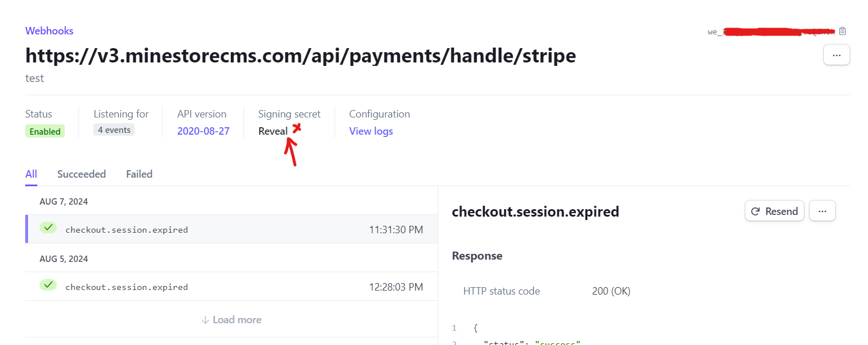Click the Enabled status badge
The image size is (868, 345).
coord(45,131)
